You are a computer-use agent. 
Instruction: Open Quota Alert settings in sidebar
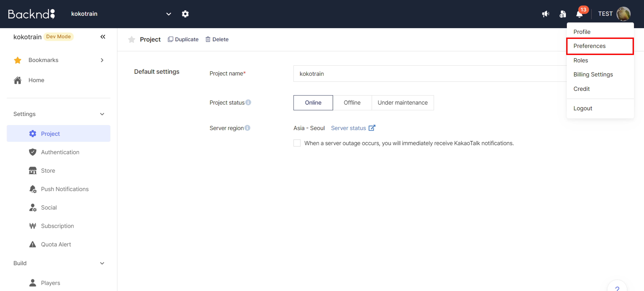[x=59, y=244]
